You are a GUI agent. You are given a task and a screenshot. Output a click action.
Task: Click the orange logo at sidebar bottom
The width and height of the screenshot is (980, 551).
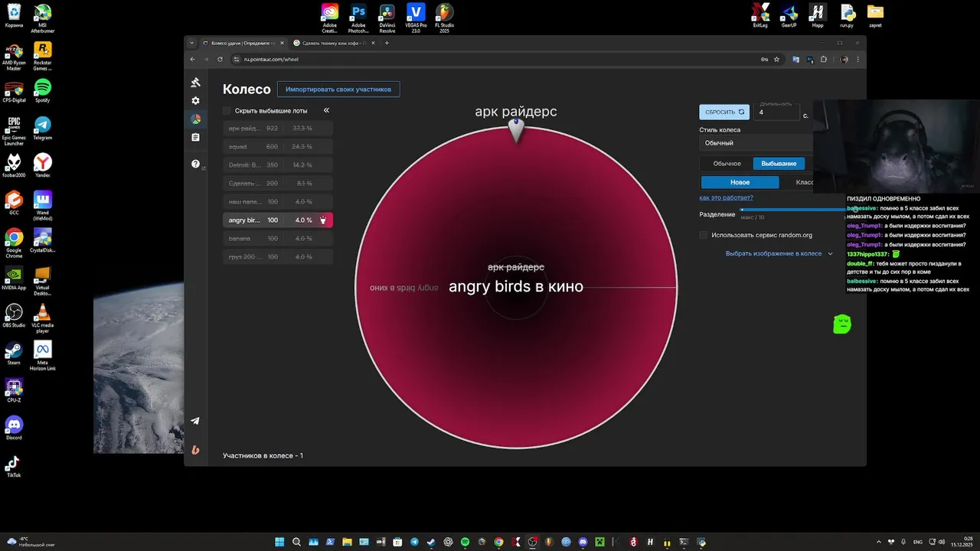(x=195, y=450)
